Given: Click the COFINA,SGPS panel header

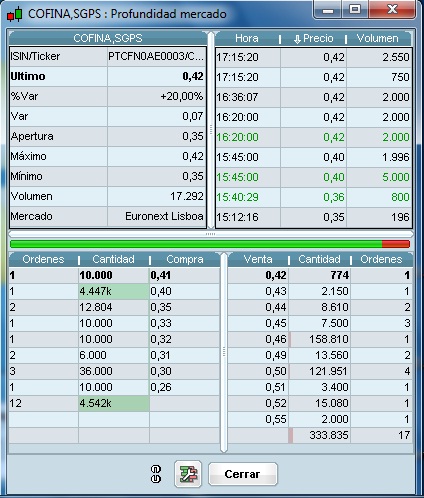Looking at the screenshot, I should click(x=108, y=38).
